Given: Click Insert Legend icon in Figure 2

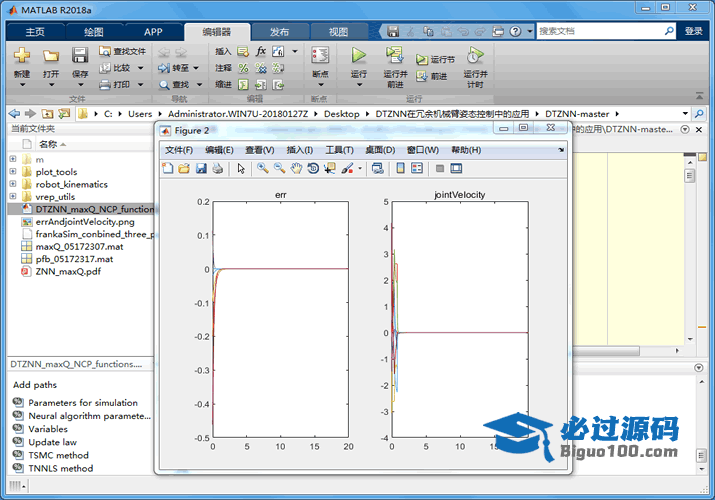Looking at the screenshot, I should click(417, 168).
